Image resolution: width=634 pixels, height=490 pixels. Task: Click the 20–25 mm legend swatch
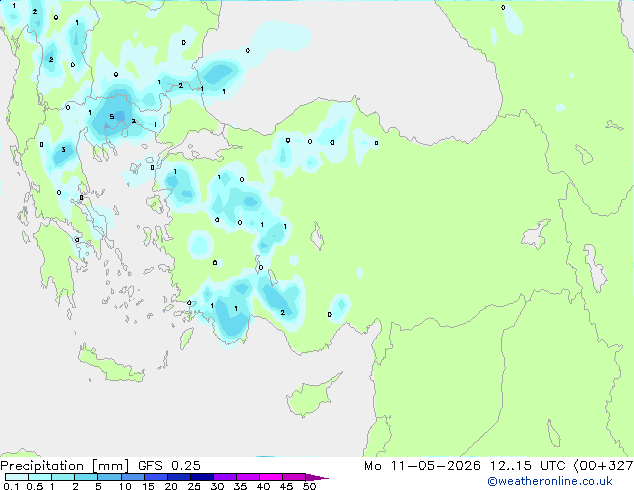coord(179,477)
